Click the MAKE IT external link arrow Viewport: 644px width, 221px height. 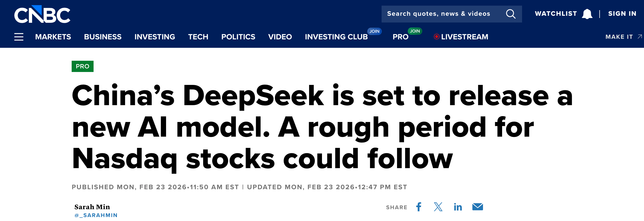coord(639,37)
